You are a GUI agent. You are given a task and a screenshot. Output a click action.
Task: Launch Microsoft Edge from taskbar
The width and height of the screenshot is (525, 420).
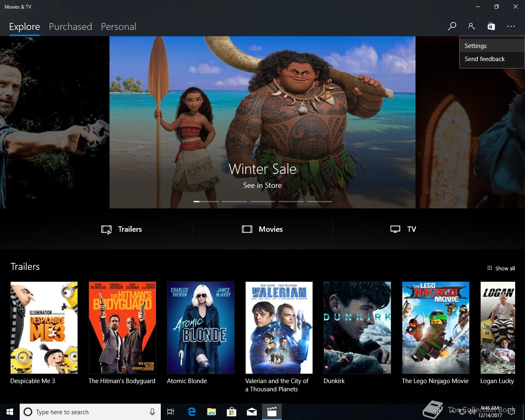(x=191, y=412)
